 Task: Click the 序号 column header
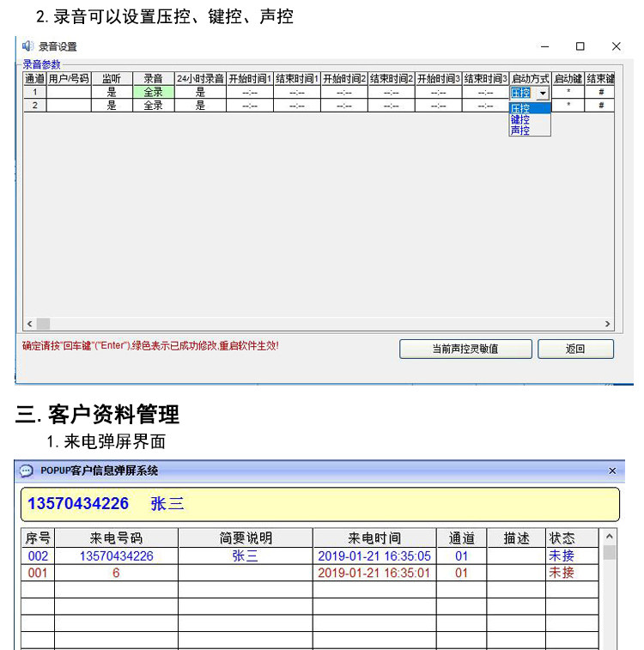tap(38, 538)
